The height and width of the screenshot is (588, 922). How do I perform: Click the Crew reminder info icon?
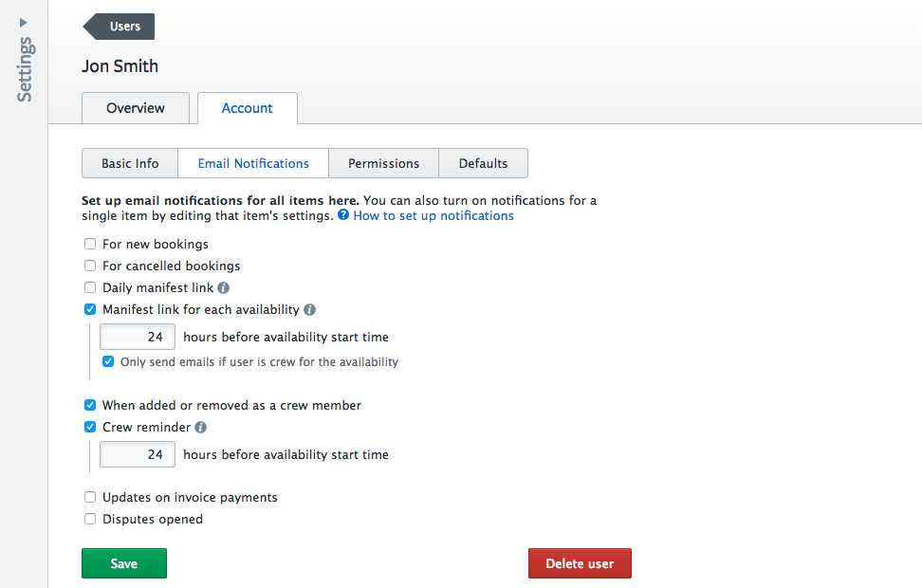pos(200,428)
